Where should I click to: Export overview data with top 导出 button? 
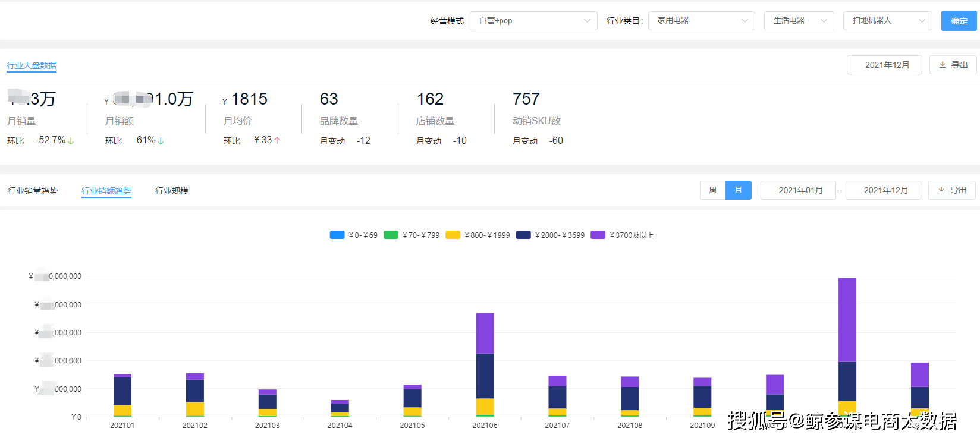[x=953, y=65]
